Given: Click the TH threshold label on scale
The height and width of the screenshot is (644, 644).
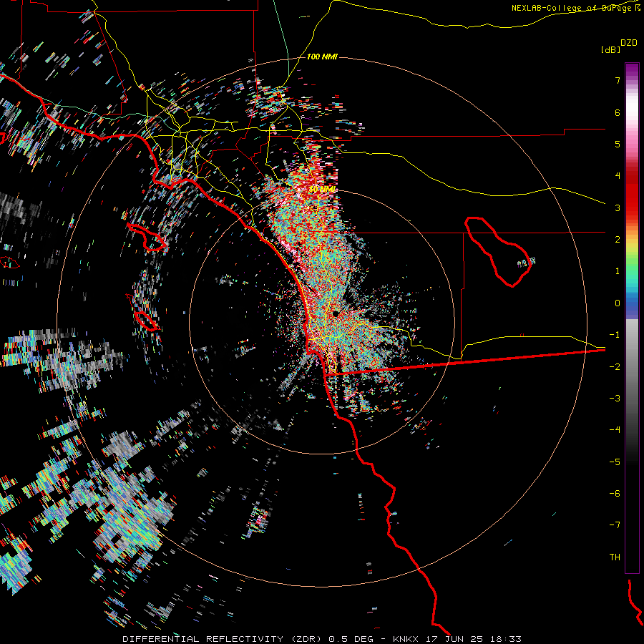Looking at the screenshot, I should click(x=615, y=557).
